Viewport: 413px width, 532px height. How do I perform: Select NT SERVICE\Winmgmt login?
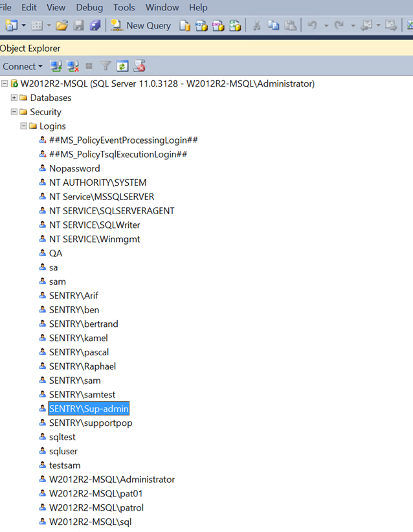pyautogui.click(x=95, y=239)
